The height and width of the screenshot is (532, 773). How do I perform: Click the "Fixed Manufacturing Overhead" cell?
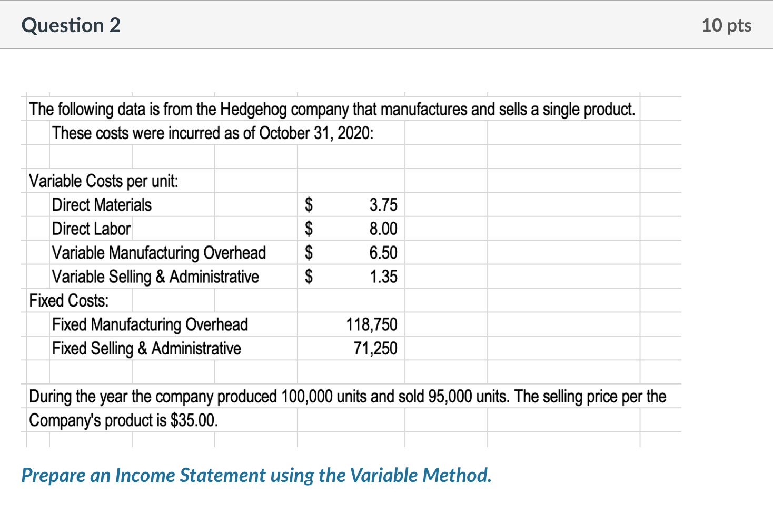click(x=150, y=324)
